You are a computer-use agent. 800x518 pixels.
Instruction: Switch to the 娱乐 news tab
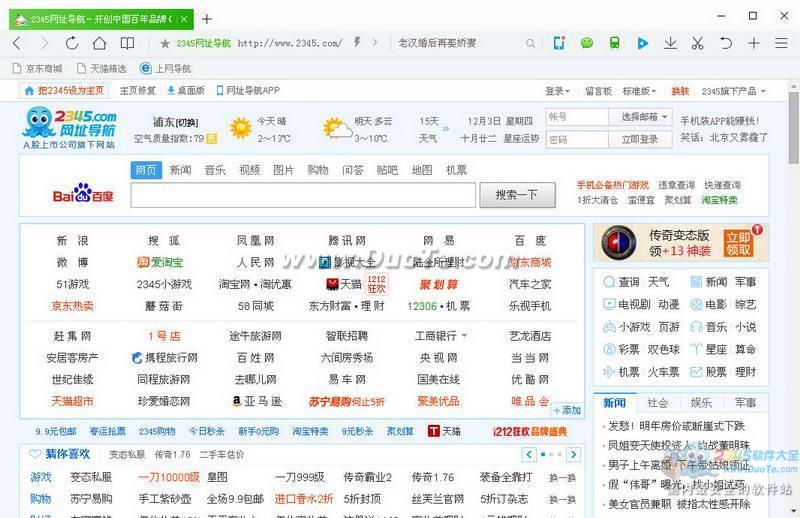(x=701, y=403)
